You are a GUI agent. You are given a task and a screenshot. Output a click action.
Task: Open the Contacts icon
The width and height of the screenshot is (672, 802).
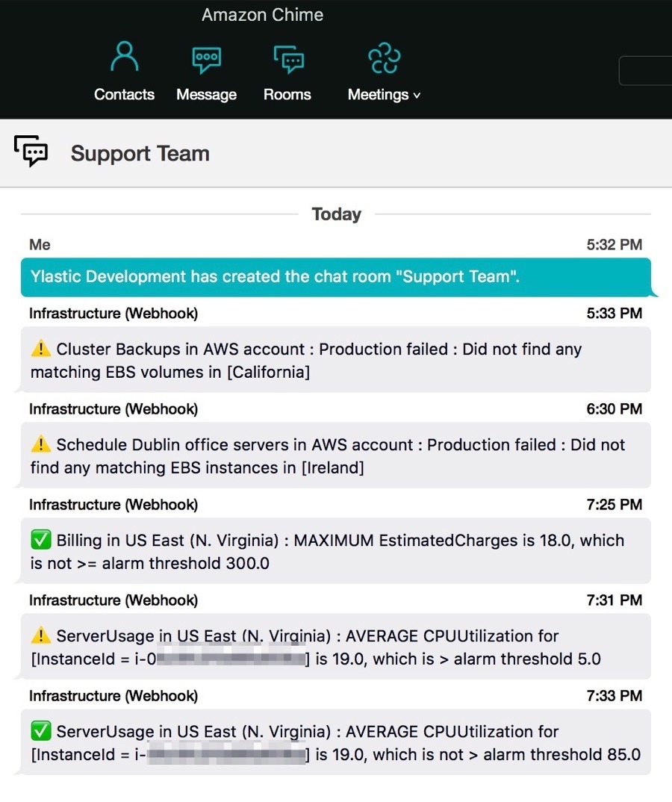pos(124,56)
